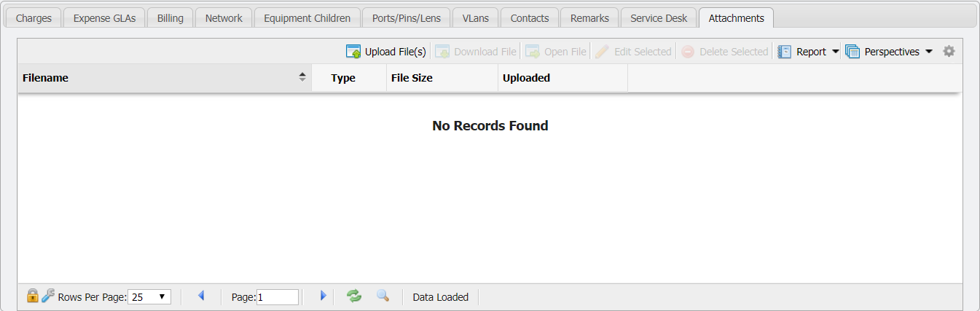Click the Page number input field

(x=278, y=297)
